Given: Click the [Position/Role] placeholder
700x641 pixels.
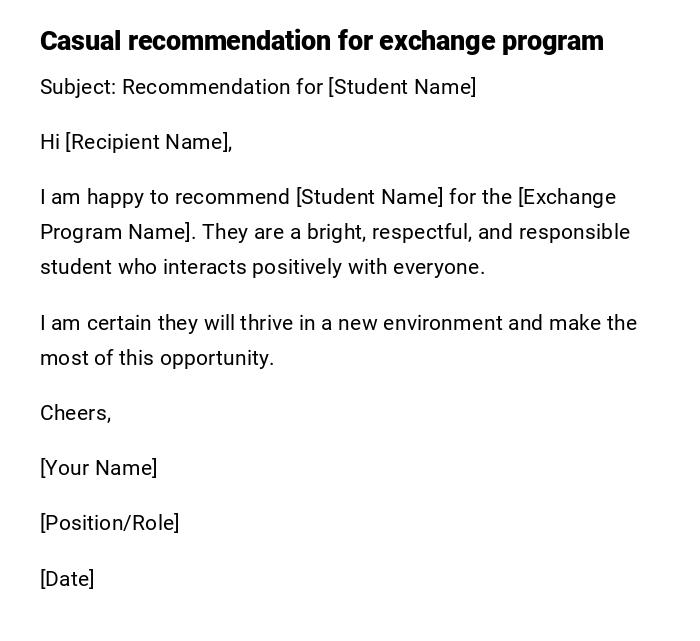Looking at the screenshot, I should point(109,523).
